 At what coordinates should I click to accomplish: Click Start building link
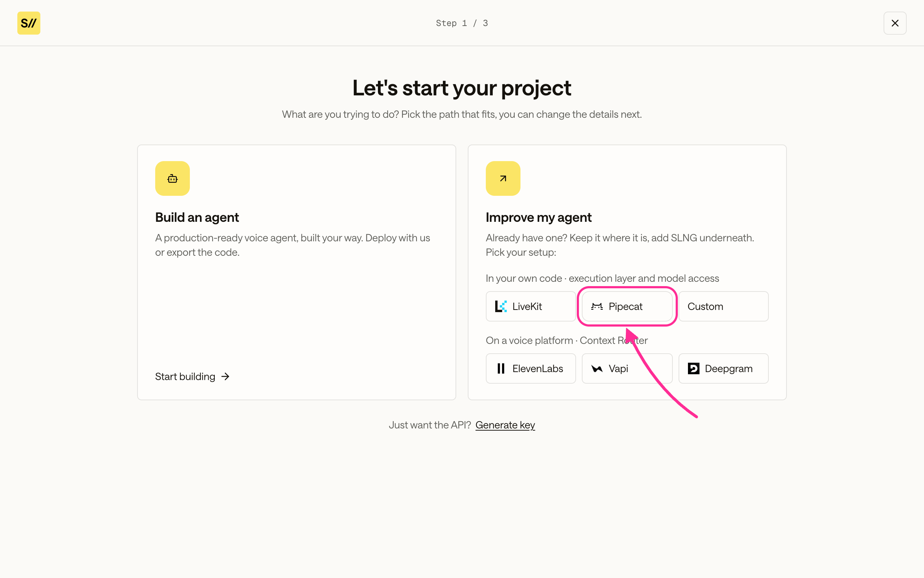(192, 376)
